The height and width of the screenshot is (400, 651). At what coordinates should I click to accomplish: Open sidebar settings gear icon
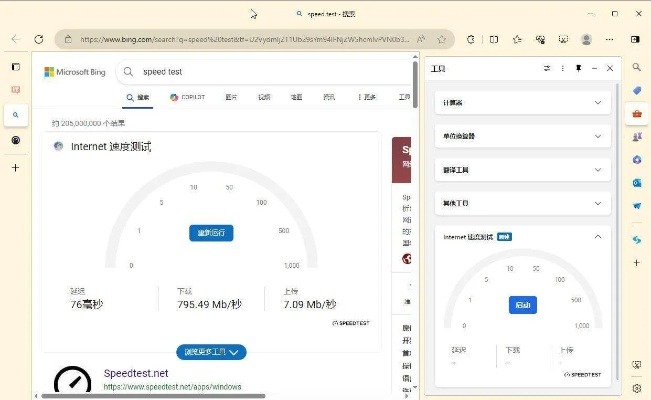[x=637, y=388]
